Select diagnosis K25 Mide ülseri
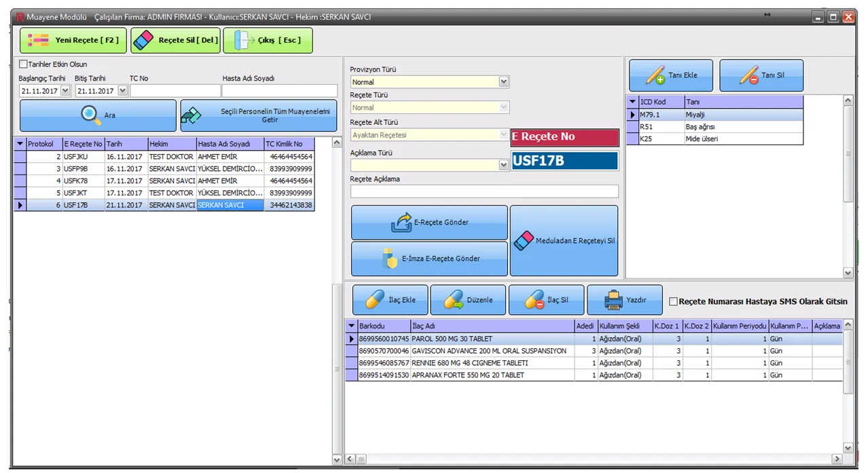This screenshot has width=868, height=473. [x=715, y=139]
